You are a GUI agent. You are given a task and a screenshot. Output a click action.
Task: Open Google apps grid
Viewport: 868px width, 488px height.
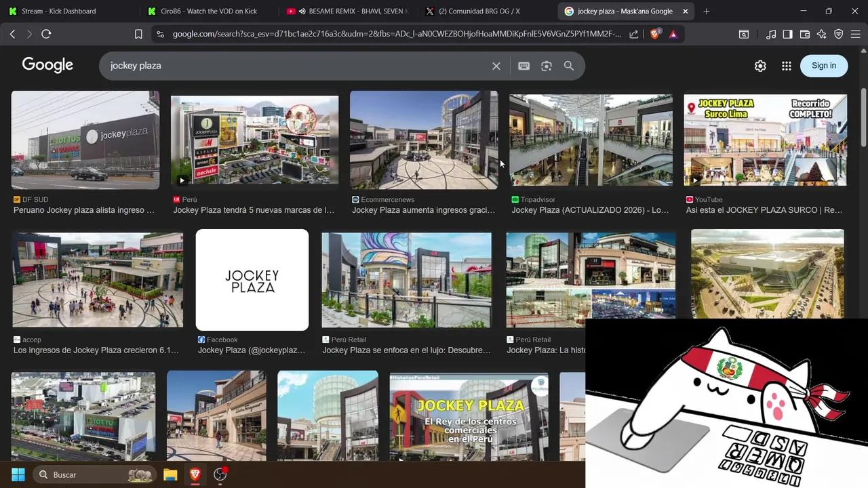click(787, 66)
